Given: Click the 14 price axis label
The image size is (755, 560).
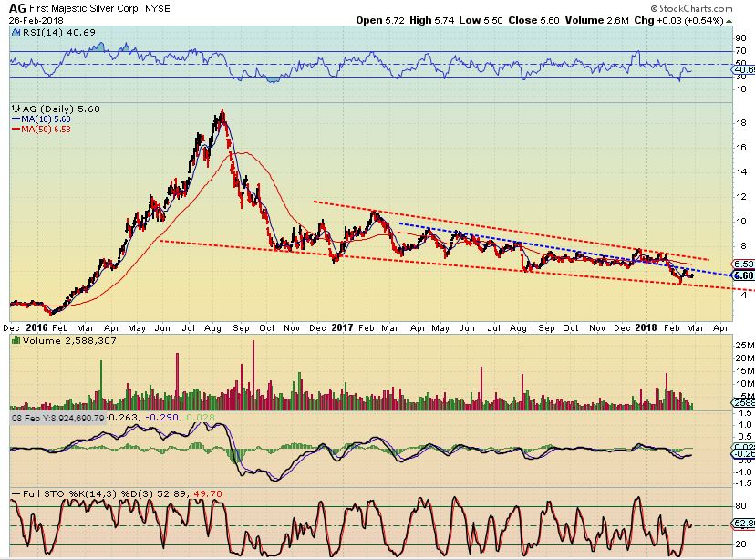Looking at the screenshot, I should pyautogui.click(x=741, y=171).
